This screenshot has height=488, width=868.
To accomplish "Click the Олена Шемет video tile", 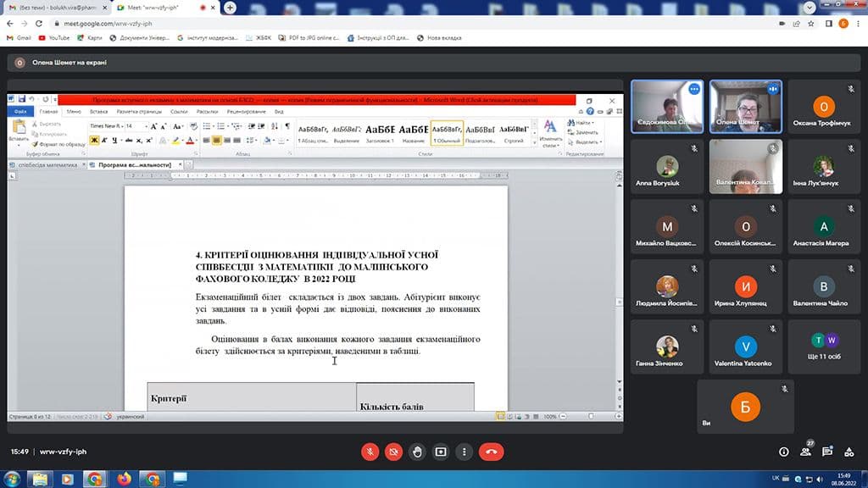I will coord(746,107).
